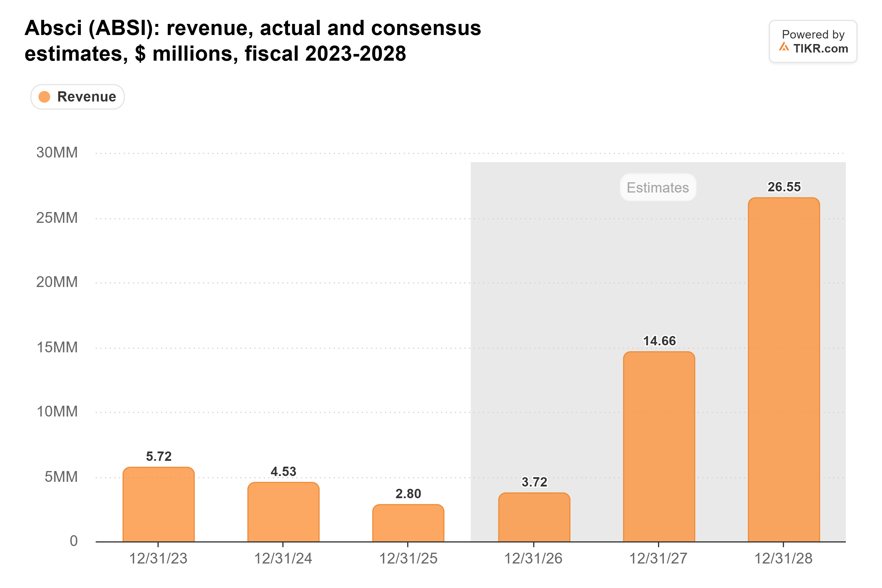Select the 12/31/24 revenue bar
The height and width of the screenshot is (588, 882).
(x=283, y=512)
